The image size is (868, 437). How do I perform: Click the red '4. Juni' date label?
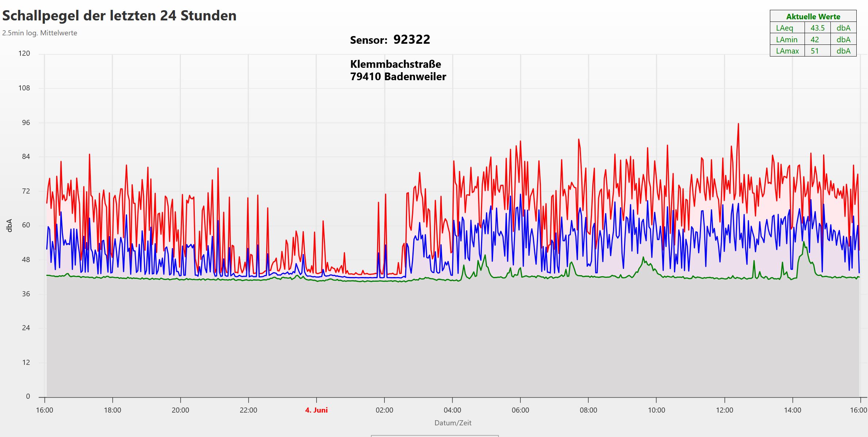pos(316,410)
